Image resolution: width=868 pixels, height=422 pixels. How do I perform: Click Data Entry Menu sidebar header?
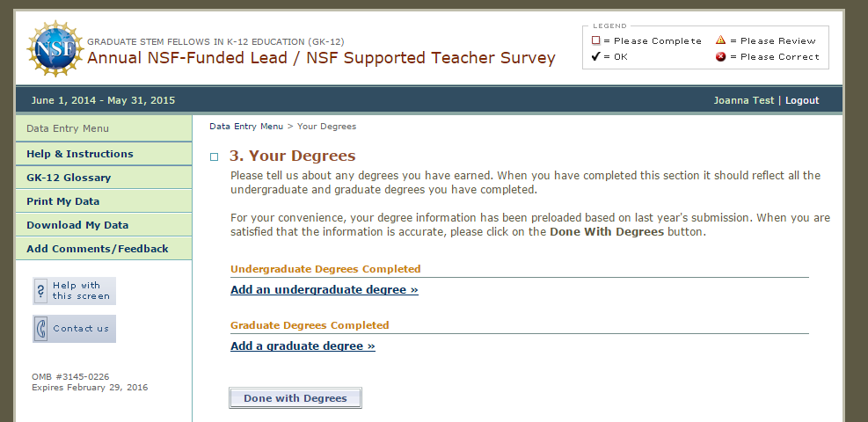tap(68, 128)
